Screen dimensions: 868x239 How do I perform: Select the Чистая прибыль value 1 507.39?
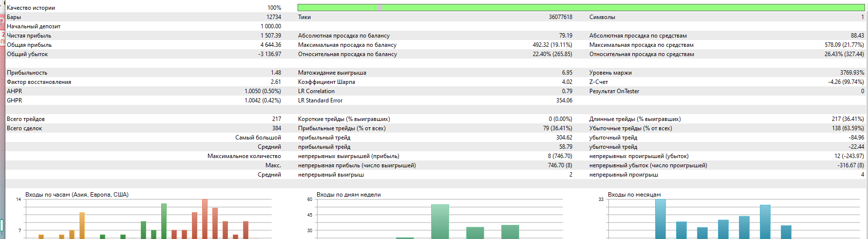271,36
